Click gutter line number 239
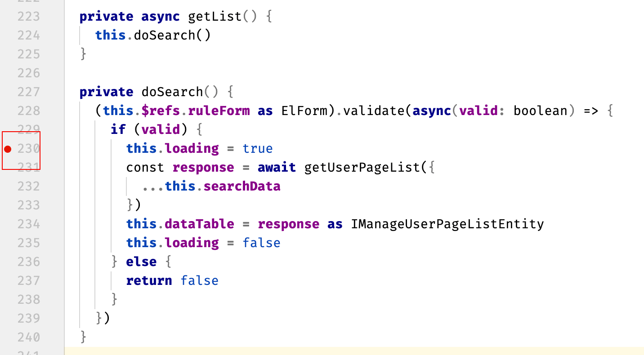 (x=29, y=319)
